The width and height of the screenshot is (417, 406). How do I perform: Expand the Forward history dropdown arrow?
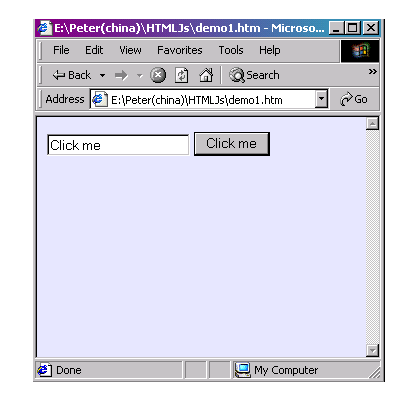coord(140,76)
